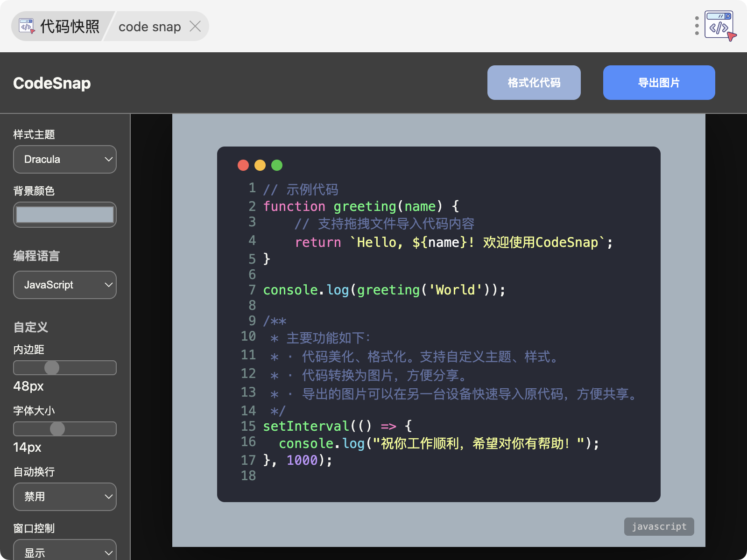747x560 pixels.
Task: Click the 格式化代码 button
Action: [x=534, y=83]
